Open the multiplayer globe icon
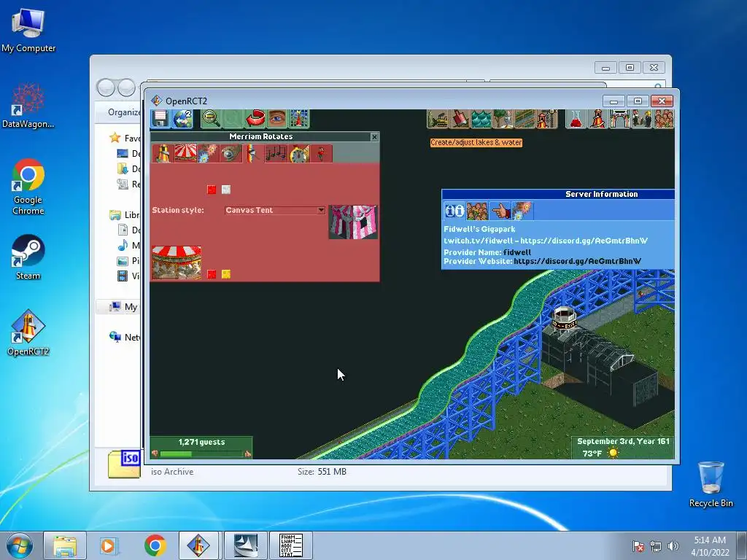 coord(183,119)
